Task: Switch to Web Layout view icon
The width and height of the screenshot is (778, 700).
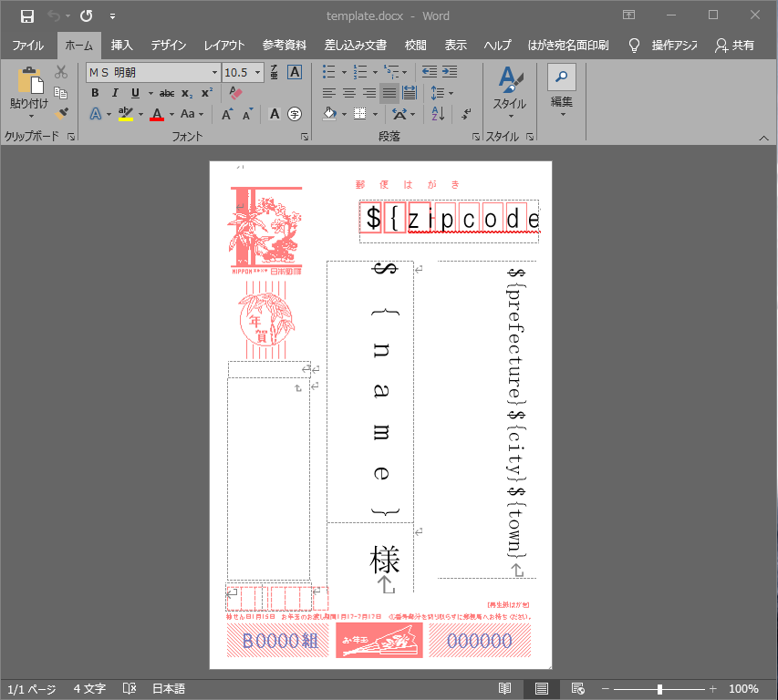Action: 578,688
